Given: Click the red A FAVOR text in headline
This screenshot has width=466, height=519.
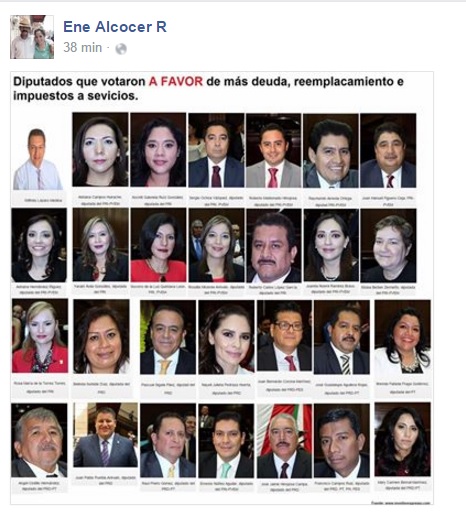Looking at the screenshot, I should 176,81.
